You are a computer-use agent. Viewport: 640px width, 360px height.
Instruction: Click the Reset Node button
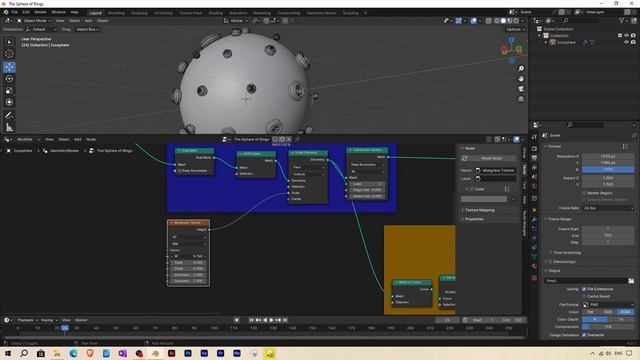coord(488,158)
